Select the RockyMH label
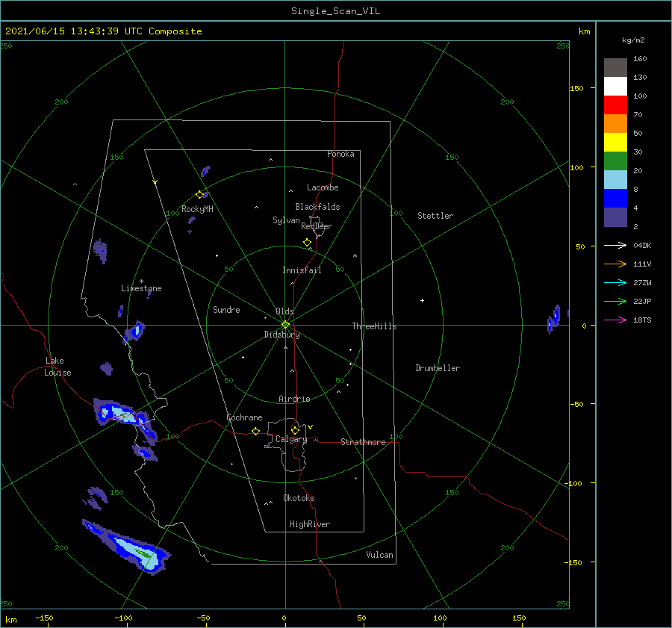Image resolution: width=672 pixels, height=628 pixels. point(197,209)
